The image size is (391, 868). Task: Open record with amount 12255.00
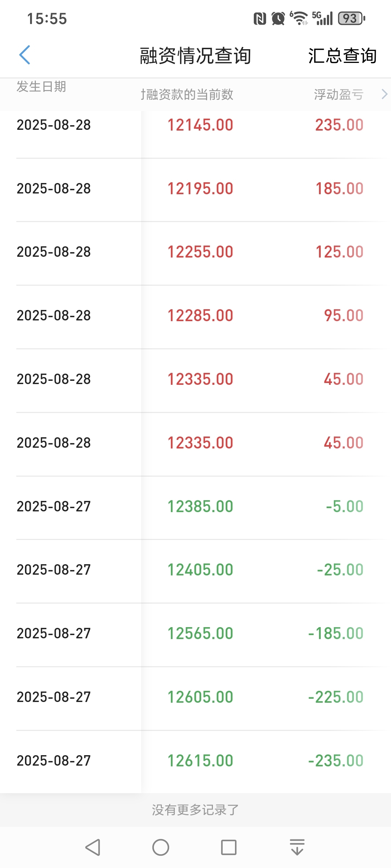pyautogui.click(x=195, y=252)
